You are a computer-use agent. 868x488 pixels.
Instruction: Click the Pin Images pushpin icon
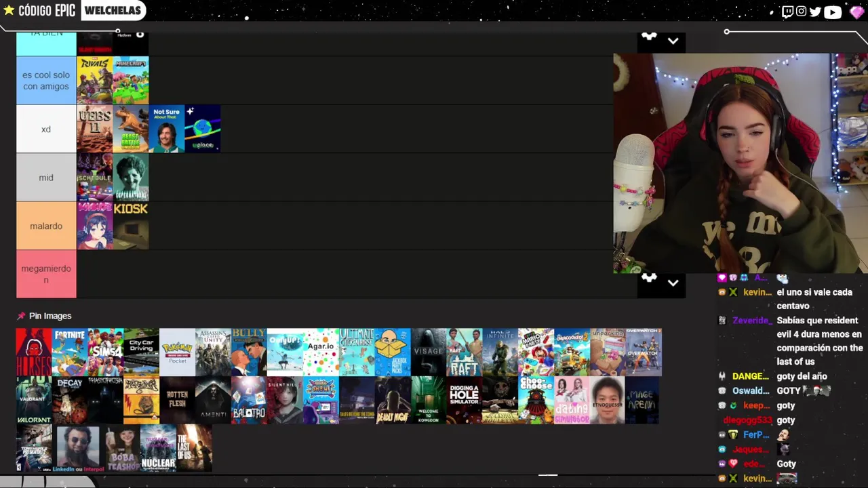[x=21, y=316]
